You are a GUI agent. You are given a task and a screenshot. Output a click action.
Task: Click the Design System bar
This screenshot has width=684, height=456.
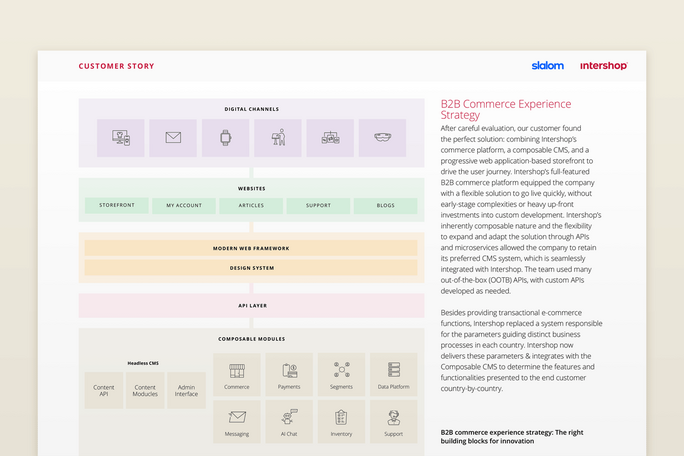click(251, 268)
